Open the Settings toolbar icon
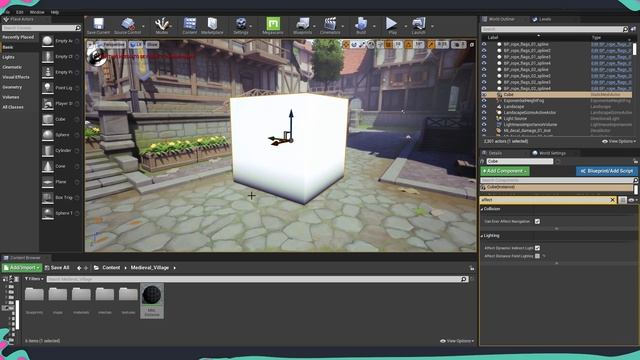 241,24
